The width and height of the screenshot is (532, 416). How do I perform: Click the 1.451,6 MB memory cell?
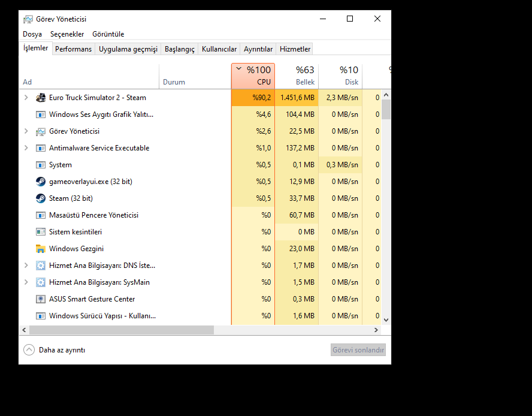pyautogui.click(x=297, y=98)
